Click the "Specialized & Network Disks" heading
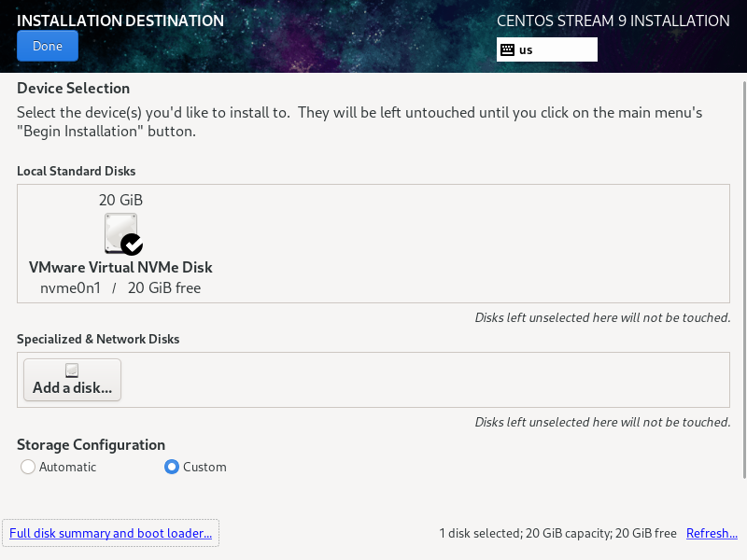The height and width of the screenshot is (560, 747). click(98, 339)
